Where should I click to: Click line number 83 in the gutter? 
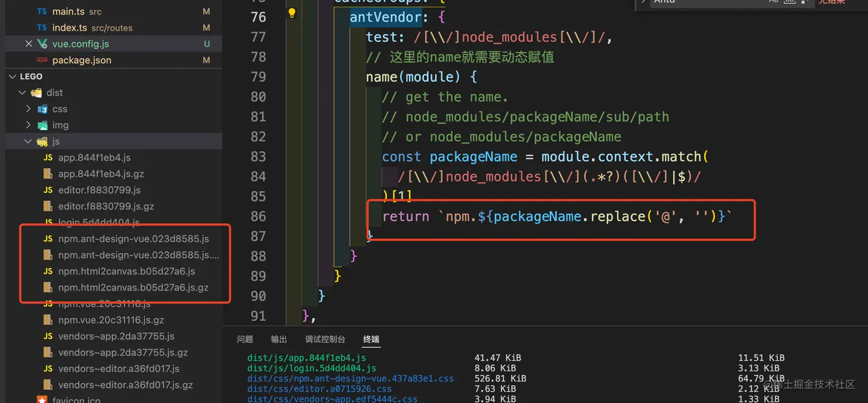click(258, 157)
